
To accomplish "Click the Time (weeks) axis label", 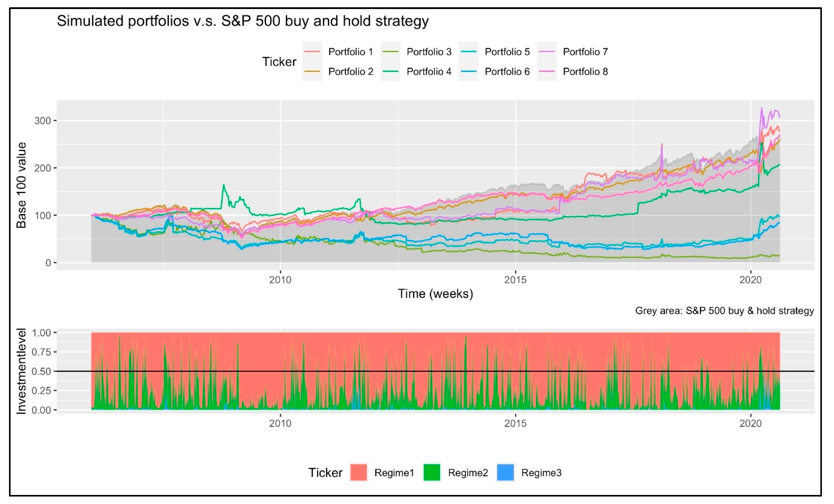I will click(435, 293).
